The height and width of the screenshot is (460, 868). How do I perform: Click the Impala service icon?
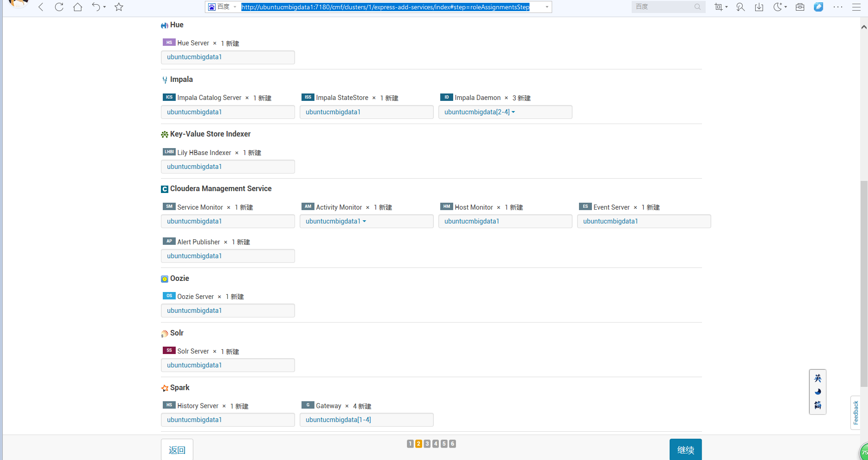point(165,80)
